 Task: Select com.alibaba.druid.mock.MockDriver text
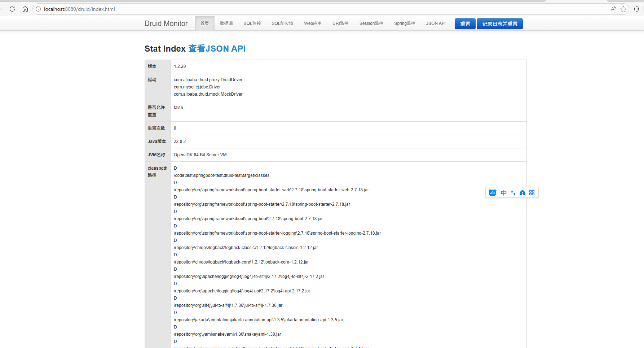208,94
